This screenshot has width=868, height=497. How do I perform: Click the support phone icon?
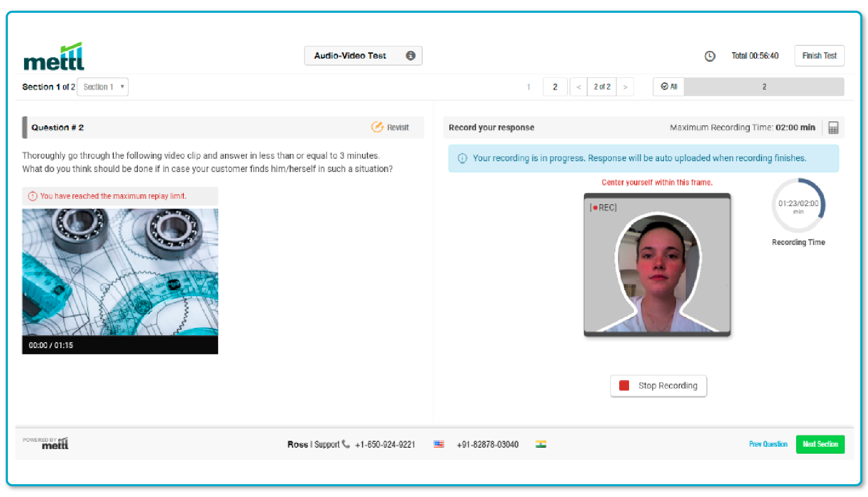pyautogui.click(x=346, y=444)
